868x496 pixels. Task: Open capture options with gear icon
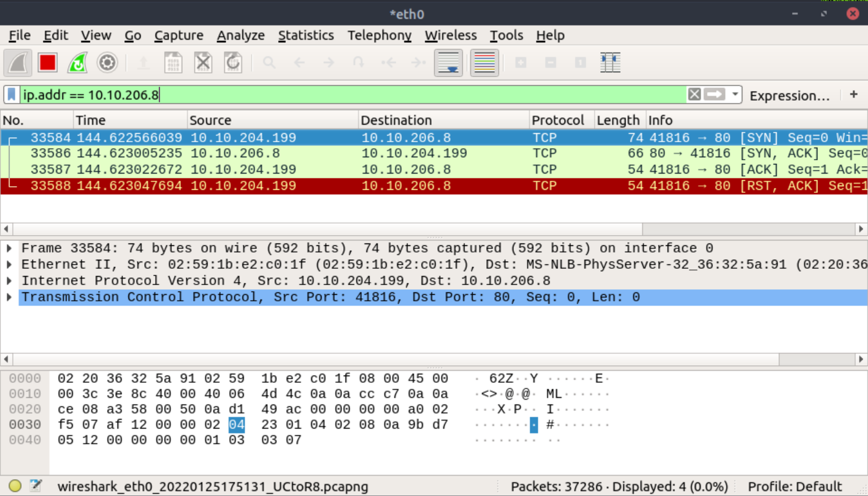tap(107, 62)
